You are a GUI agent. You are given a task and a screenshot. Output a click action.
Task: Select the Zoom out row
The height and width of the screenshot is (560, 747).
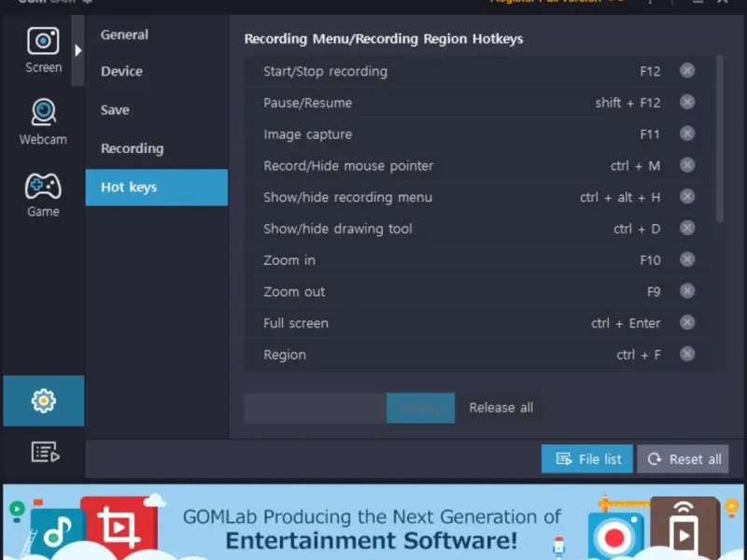tap(480, 291)
